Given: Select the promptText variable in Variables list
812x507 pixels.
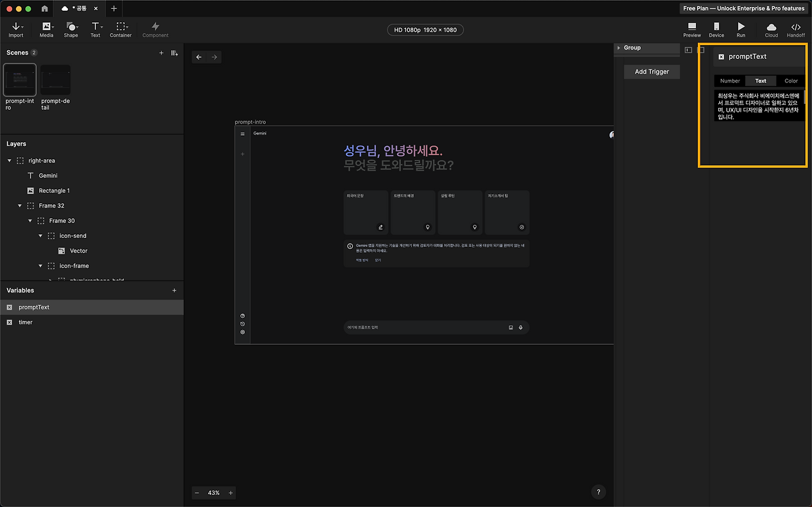Looking at the screenshot, I should [91, 307].
